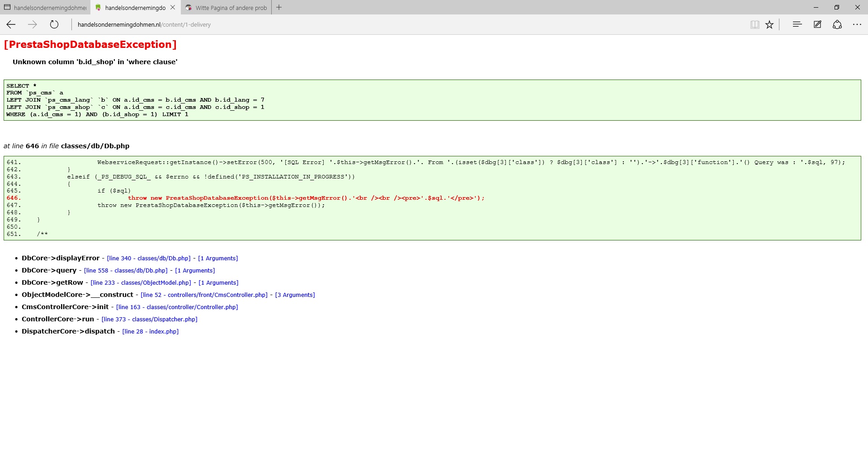Image resolution: width=868 pixels, height=470 pixels.
Task: Click the DispatcherCore->dispatch trace entry
Action: 68,331
